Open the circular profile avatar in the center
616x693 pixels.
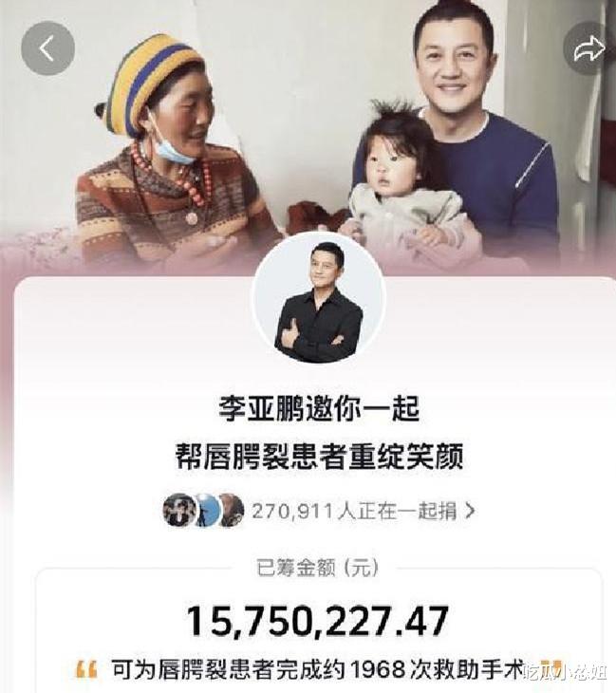(319, 300)
